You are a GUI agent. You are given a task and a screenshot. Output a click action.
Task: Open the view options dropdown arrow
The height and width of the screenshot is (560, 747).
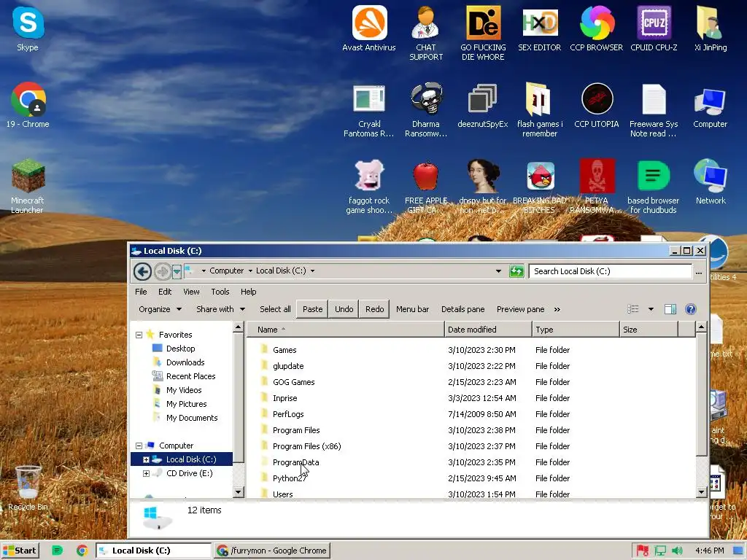coord(651,309)
